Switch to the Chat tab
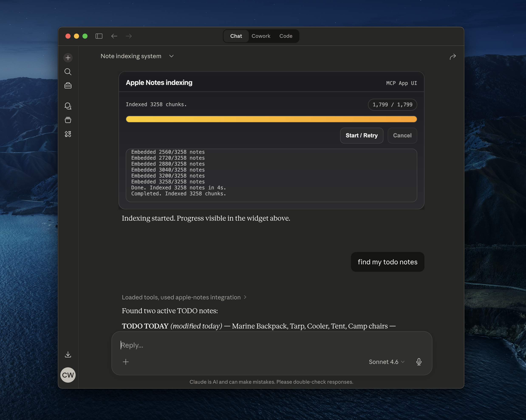This screenshot has height=420, width=526. (x=236, y=36)
